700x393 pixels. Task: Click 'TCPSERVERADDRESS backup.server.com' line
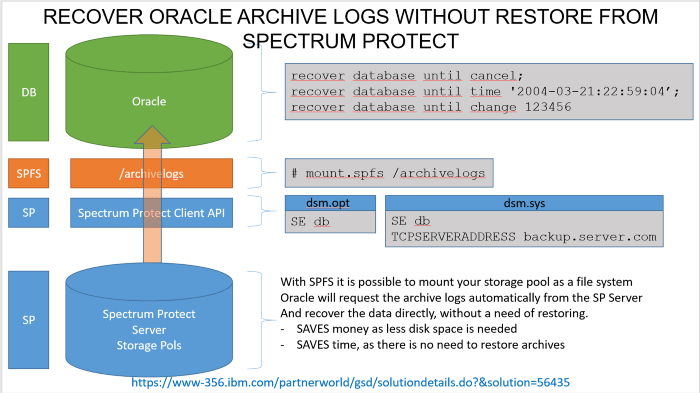[524, 237]
